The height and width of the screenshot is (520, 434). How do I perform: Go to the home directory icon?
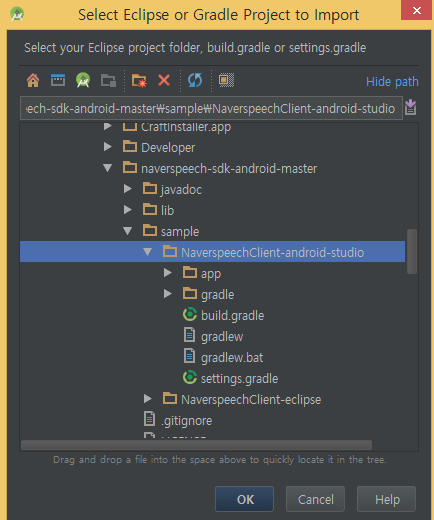(x=33, y=80)
